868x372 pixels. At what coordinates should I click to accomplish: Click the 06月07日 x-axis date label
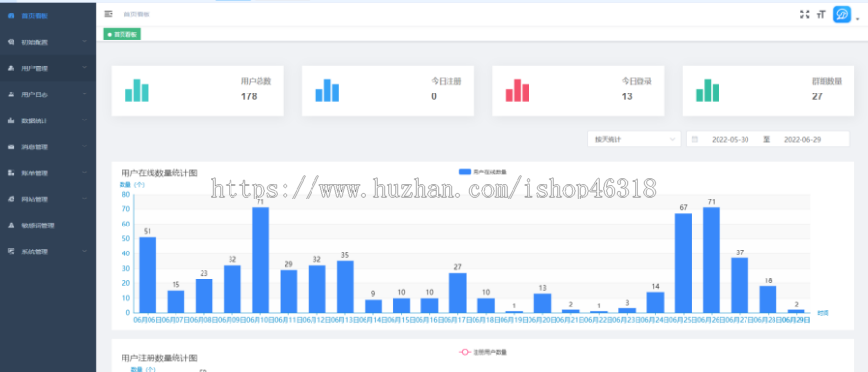(176, 320)
